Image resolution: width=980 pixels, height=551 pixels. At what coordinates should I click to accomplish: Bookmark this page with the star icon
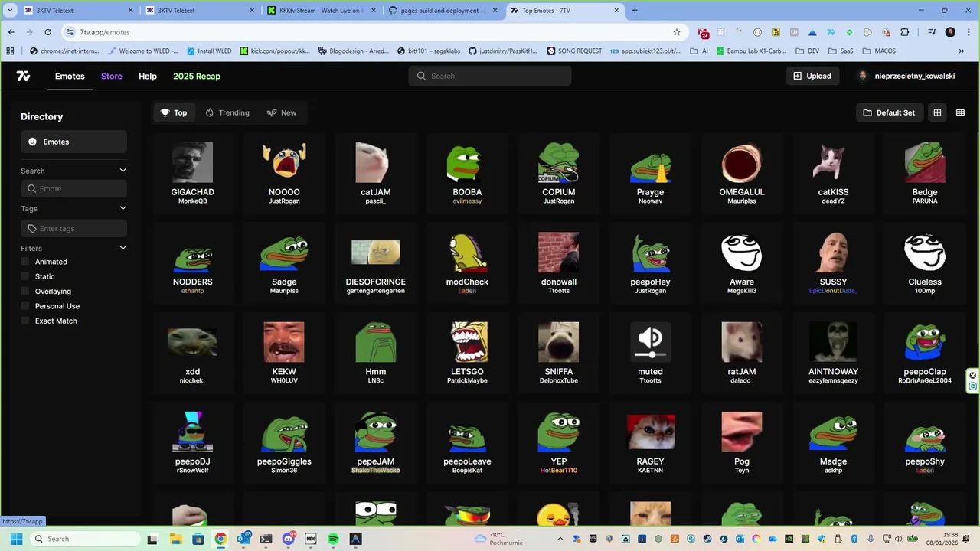677,32
